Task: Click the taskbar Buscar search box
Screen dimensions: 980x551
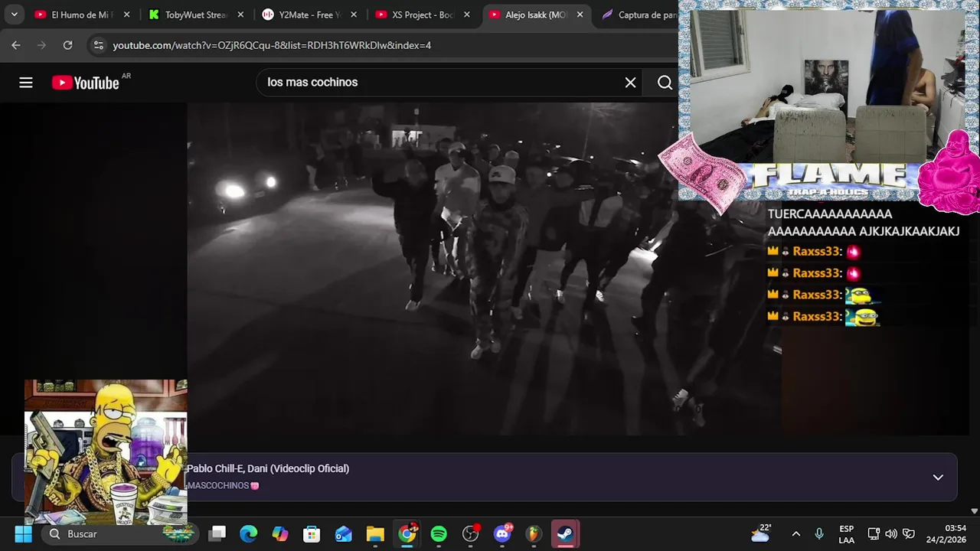Action: (x=119, y=533)
